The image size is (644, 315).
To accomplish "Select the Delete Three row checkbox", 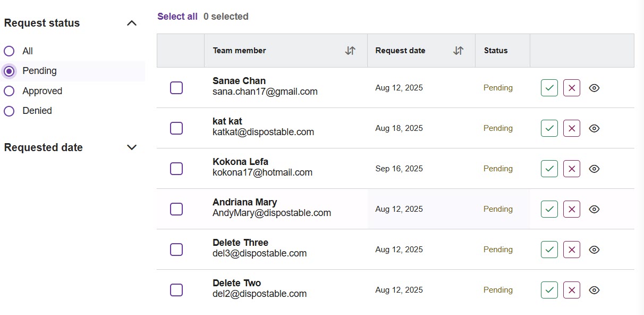I will (176, 250).
